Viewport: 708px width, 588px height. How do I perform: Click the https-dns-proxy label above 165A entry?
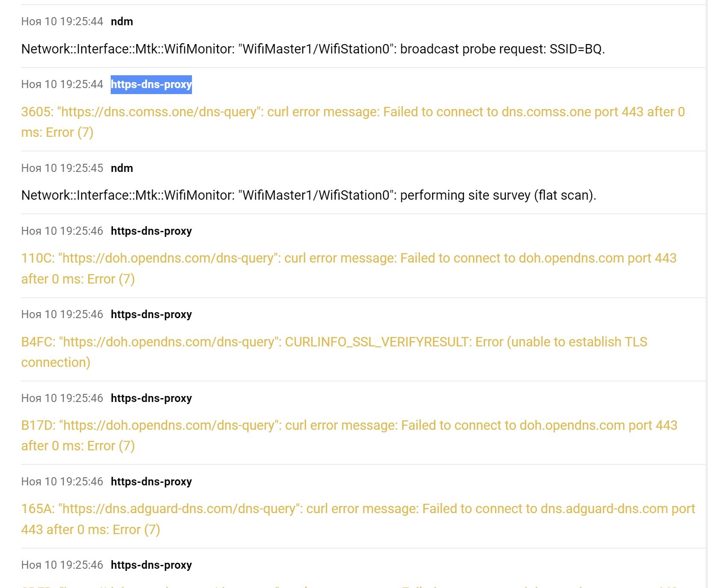(151, 482)
